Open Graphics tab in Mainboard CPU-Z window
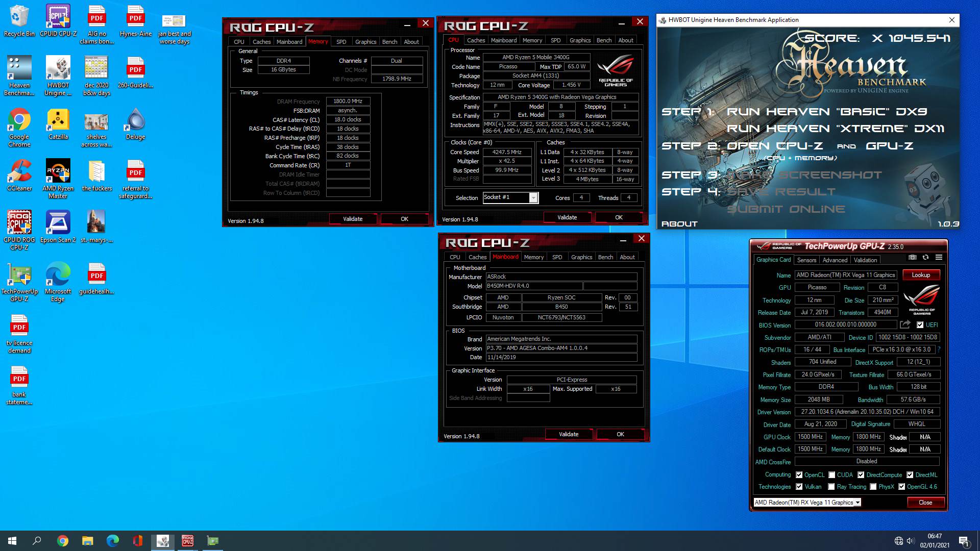This screenshot has height=551, width=980. (x=581, y=257)
